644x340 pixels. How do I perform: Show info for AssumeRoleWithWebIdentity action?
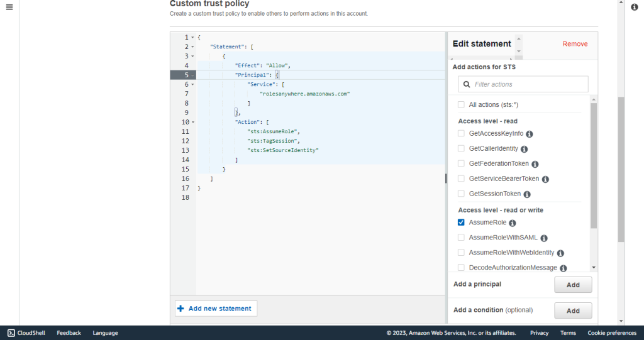560,253
